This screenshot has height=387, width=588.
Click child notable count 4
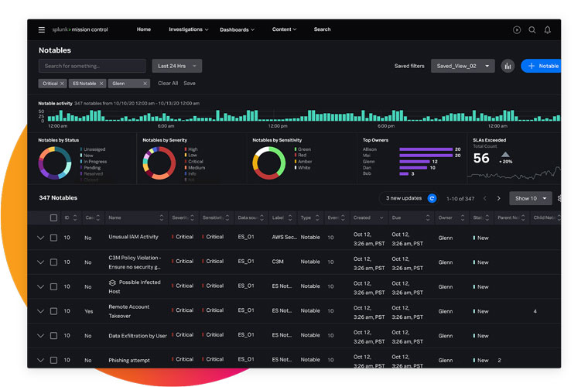click(535, 311)
